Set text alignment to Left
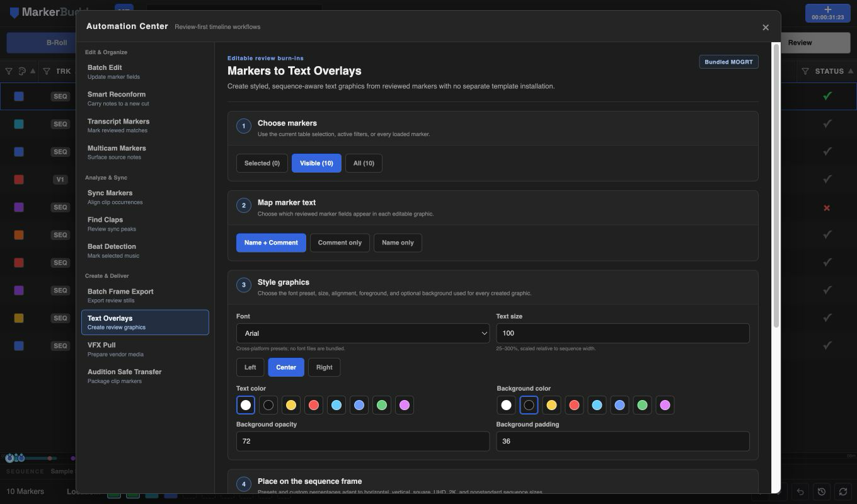The height and width of the screenshot is (504, 857). pyautogui.click(x=250, y=367)
